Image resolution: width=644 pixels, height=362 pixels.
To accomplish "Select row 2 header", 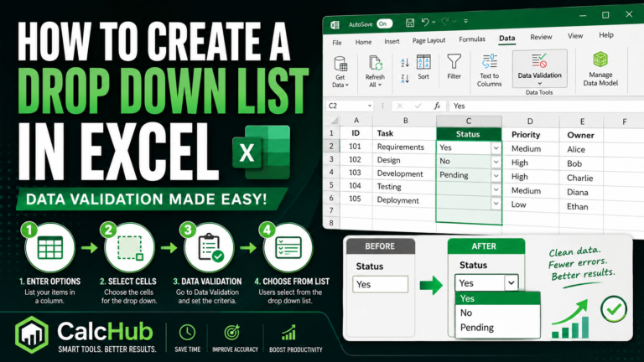I will pyautogui.click(x=331, y=146).
